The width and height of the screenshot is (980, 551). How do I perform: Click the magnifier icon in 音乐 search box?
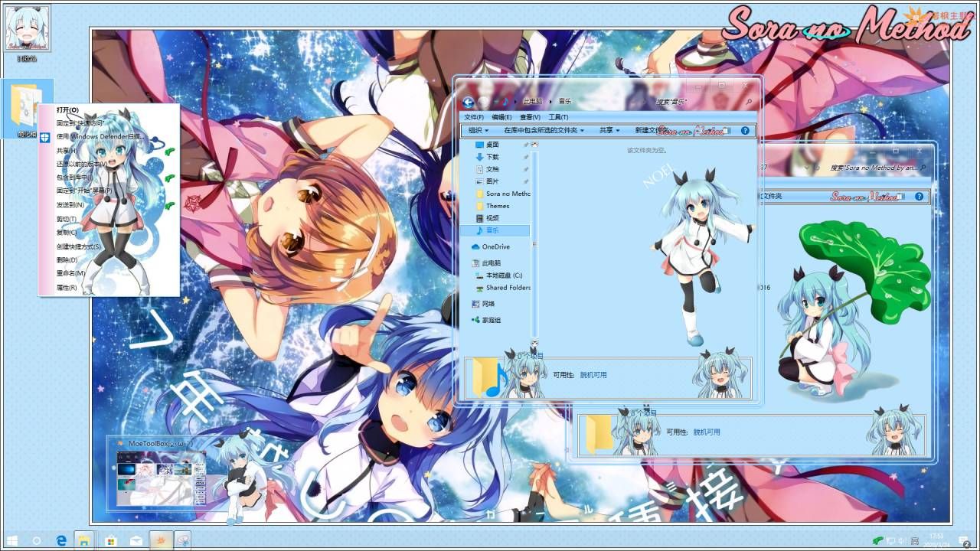point(748,102)
